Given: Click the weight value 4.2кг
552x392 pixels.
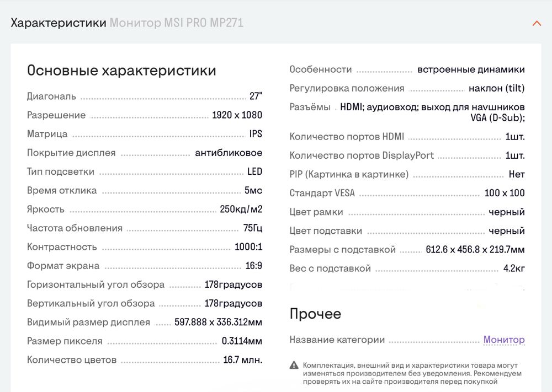Looking at the screenshot, I should pyautogui.click(x=514, y=269).
